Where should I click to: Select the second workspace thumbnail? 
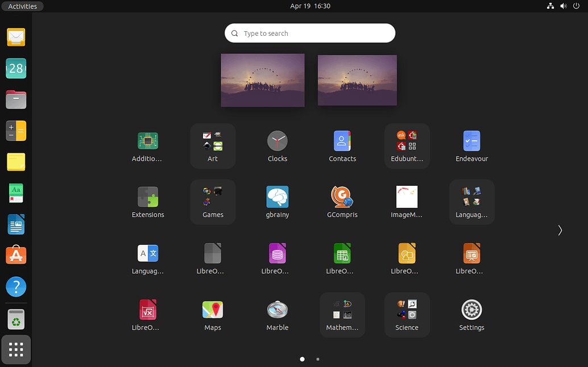tap(357, 80)
